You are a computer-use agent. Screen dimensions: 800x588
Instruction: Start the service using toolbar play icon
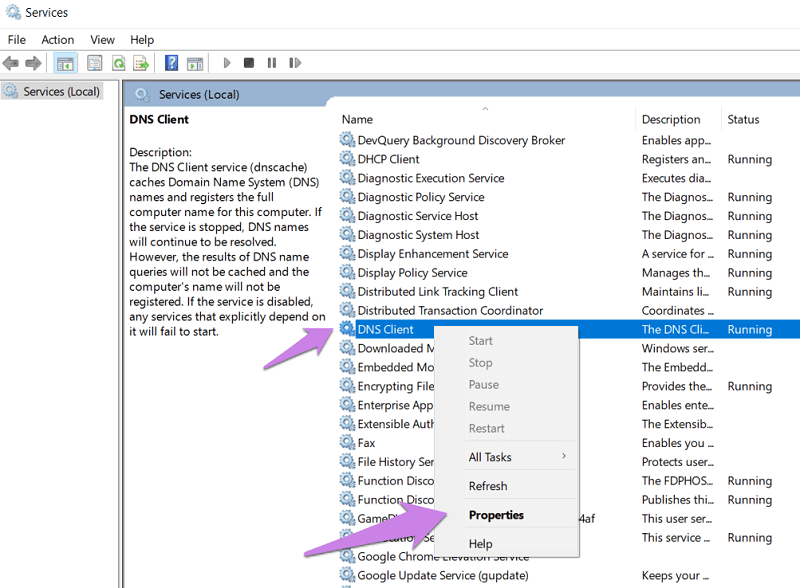[x=226, y=62]
